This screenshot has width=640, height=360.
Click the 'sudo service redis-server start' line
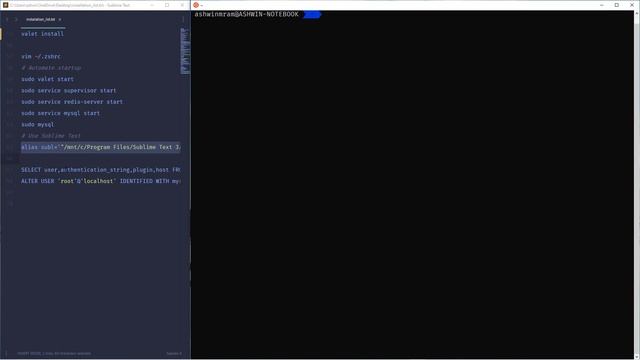click(x=72, y=102)
